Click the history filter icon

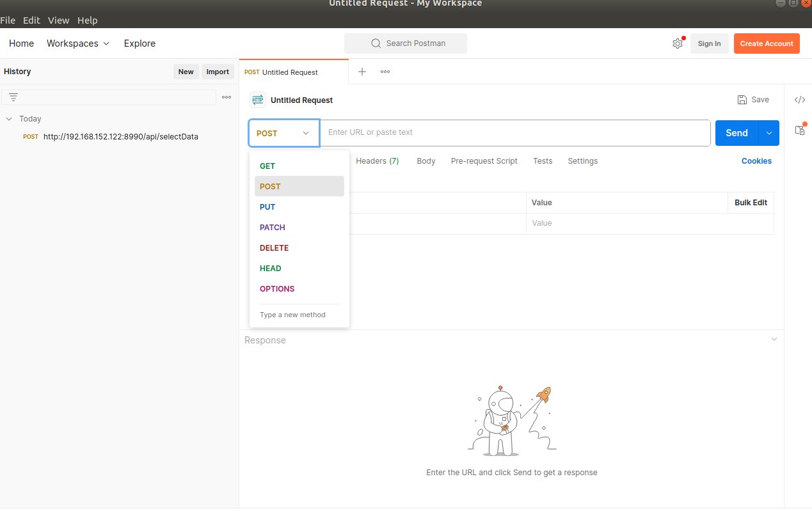tap(13, 97)
